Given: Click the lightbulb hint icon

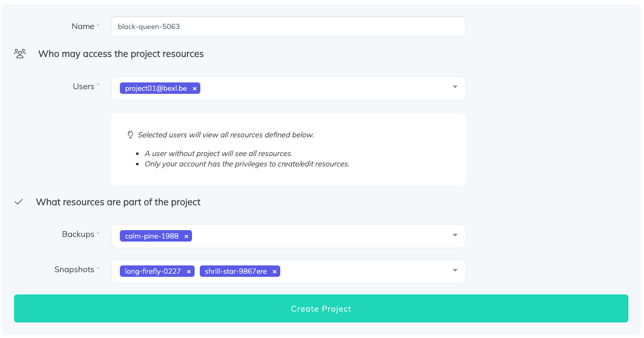Looking at the screenshot, I should (x=131, y=135).
